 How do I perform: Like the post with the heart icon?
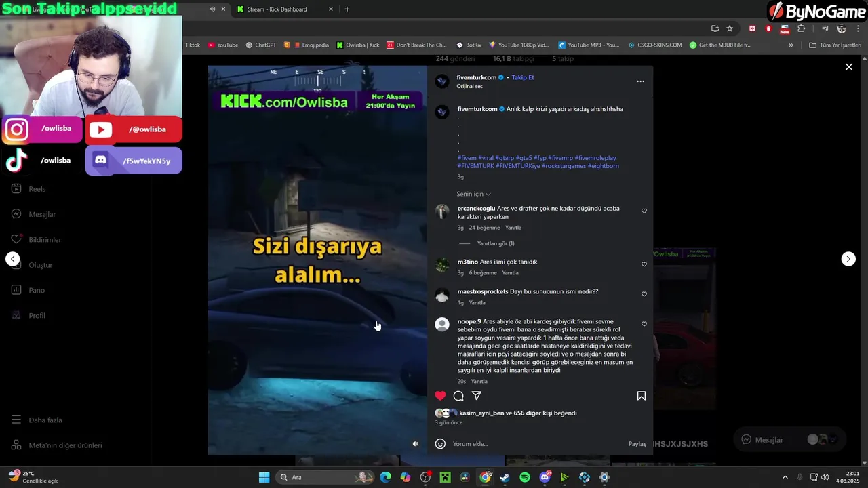(x=441, y=396)
